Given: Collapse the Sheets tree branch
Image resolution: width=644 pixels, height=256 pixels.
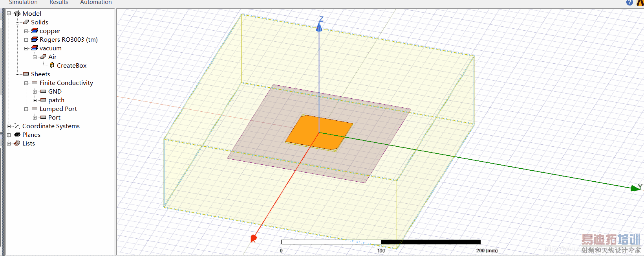Looking at the screenshot, I should (18, 74).
